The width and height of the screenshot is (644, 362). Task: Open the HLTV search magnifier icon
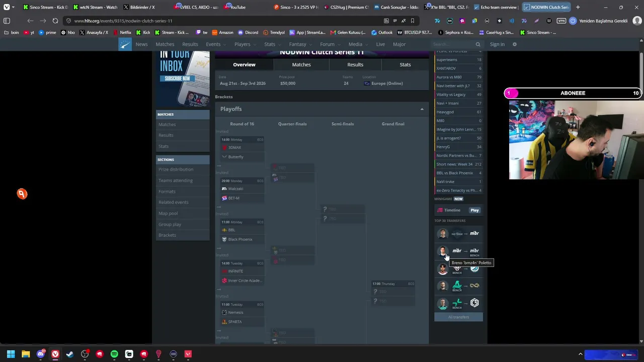point(478,44)
